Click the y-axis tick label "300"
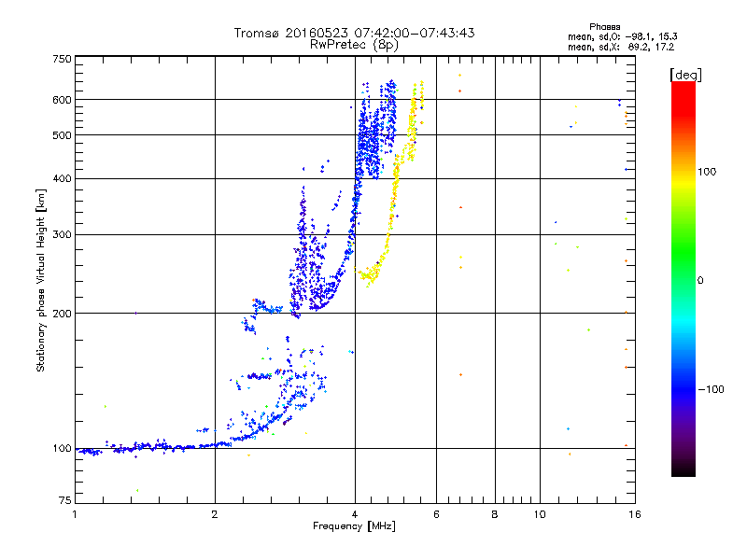The image size is (747, 560). (x=63, y=235)
